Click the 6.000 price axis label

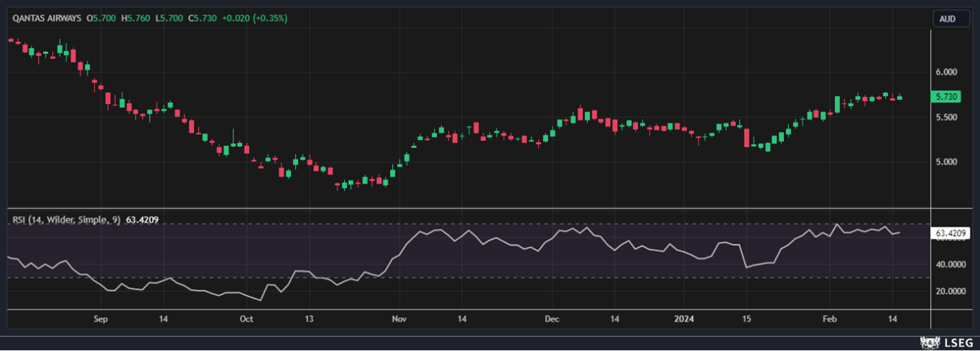click(x=947, y=72)
